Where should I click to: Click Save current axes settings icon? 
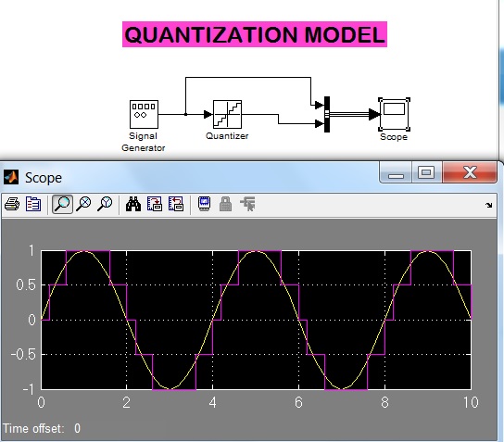point(155,204)
